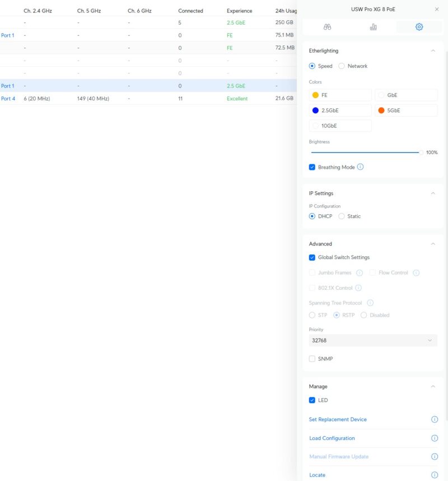Uncheck Global Switch Settings

point(312,257)
